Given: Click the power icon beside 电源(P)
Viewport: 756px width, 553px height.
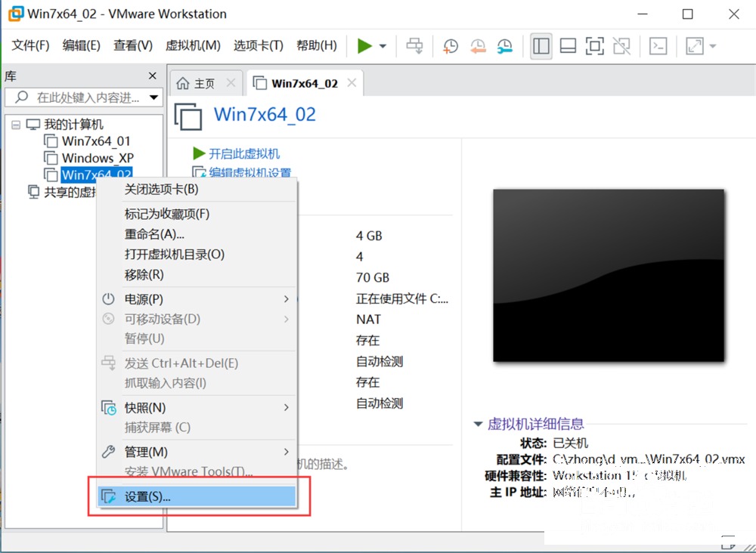Looking at the screenshot, I should coord(108,299).
